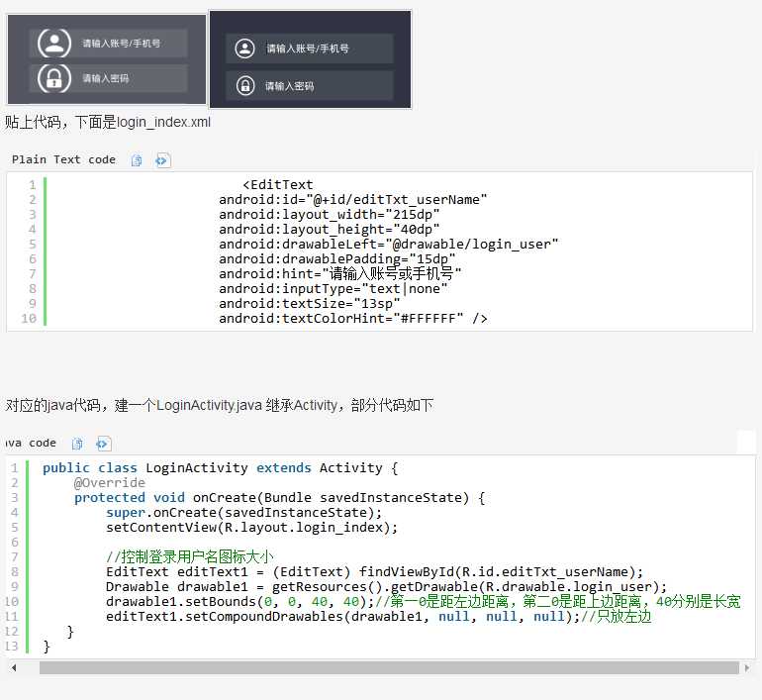762x700 pixels.
Task: Click the left scroll arrow under Java code
Action: [x=14, y=668]
